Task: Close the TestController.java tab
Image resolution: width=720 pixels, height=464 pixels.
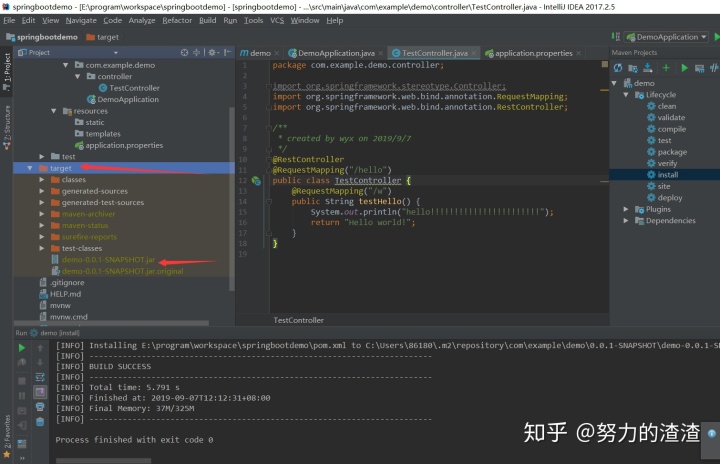Action: coord(473,53)
